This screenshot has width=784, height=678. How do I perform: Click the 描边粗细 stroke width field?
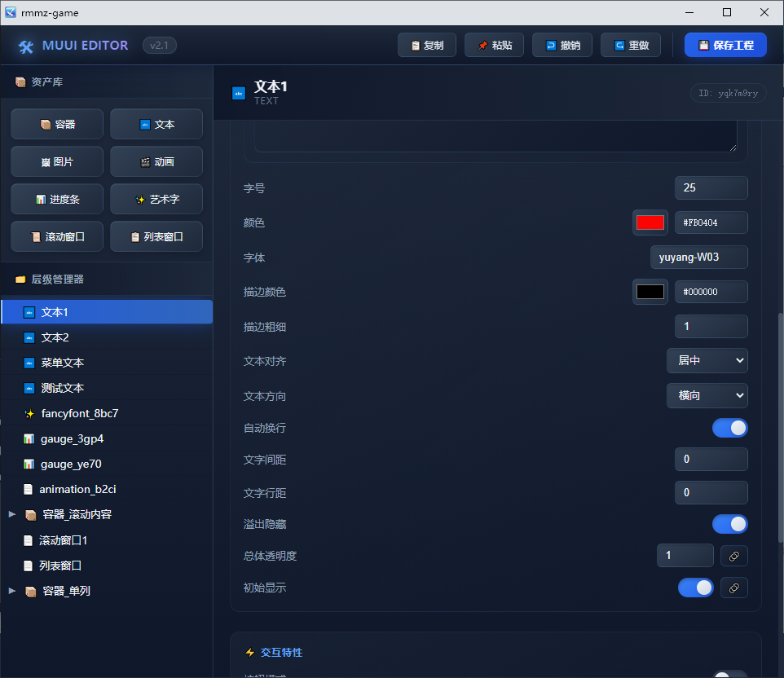click(x=711, y=327)
